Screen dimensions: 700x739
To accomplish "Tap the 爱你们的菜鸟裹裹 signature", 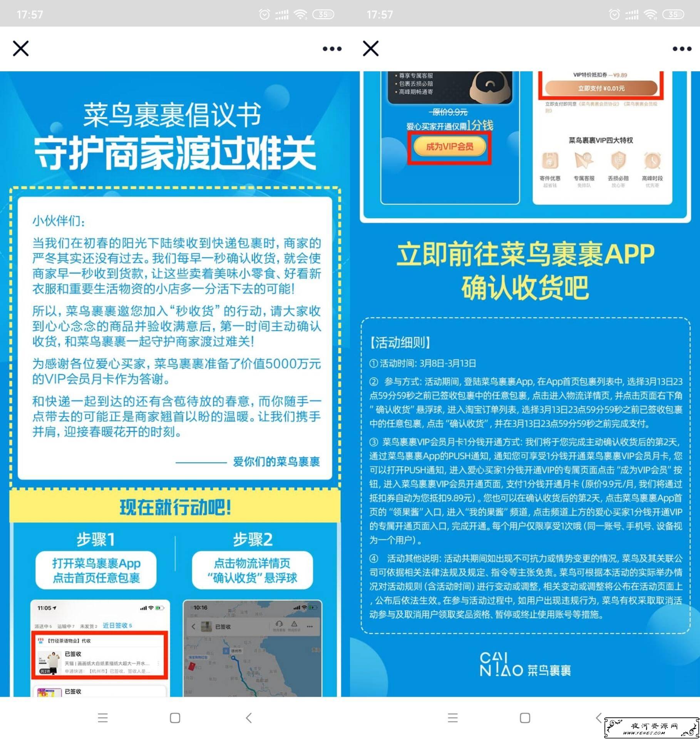I will (276, 461).
